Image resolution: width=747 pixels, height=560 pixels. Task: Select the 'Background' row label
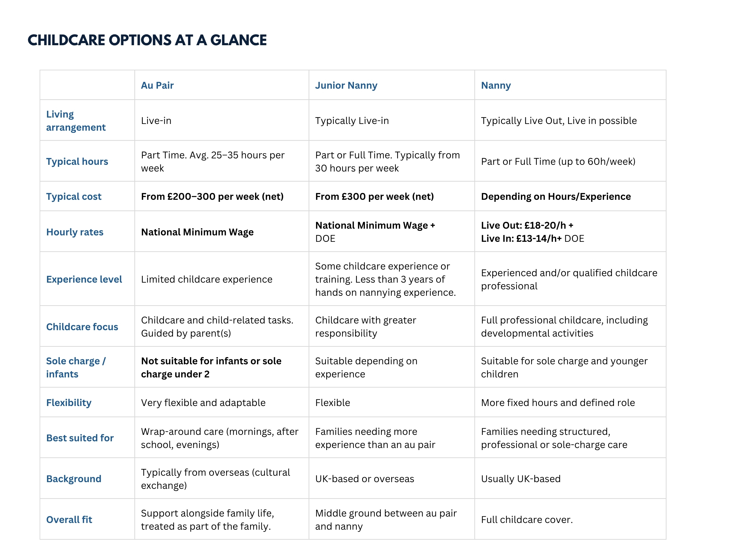pyautogui.click(x=74, y=479)
